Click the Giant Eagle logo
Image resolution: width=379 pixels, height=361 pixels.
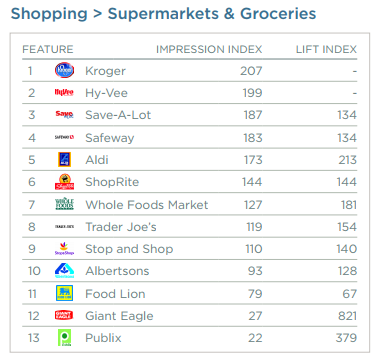pyautogui.click(x=64, y=315)
